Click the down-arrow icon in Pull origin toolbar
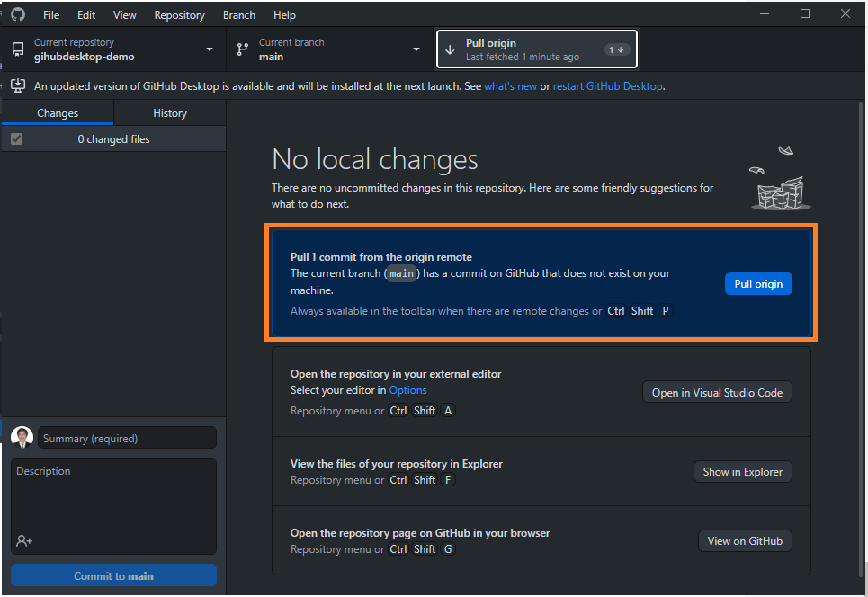 click(450, 49)
